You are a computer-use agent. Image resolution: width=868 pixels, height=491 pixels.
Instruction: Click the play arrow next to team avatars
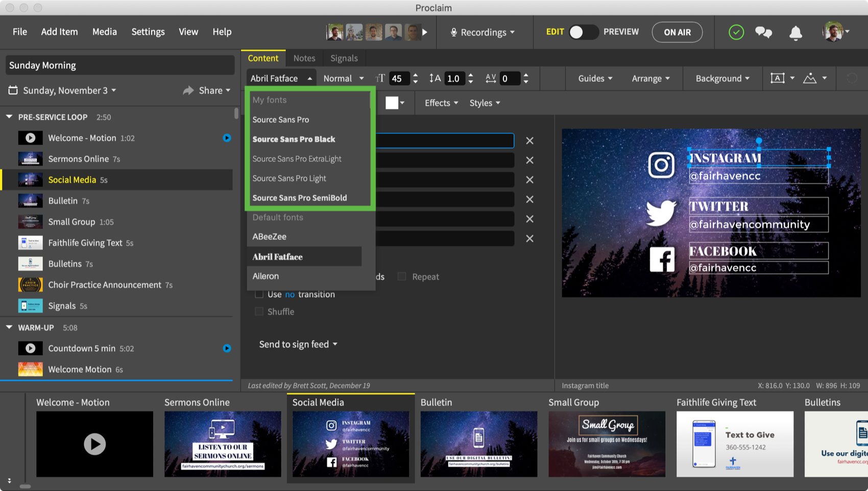pos(425,32)
